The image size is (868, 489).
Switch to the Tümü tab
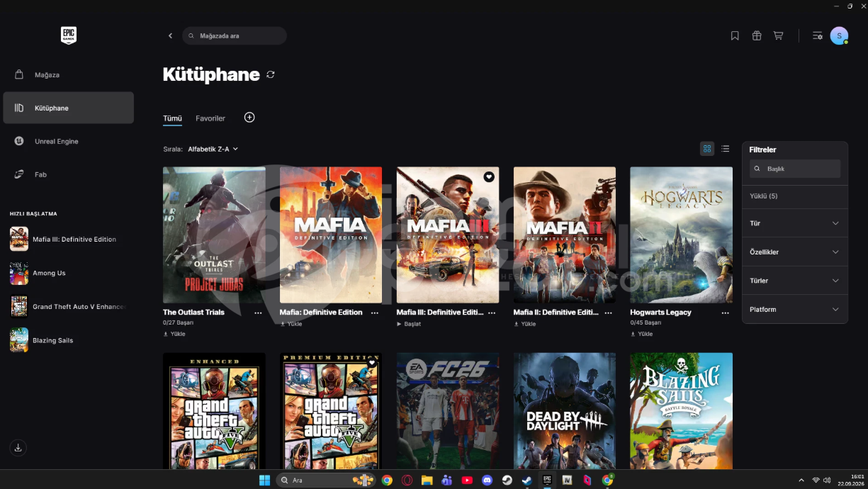(x=172, y=118)
